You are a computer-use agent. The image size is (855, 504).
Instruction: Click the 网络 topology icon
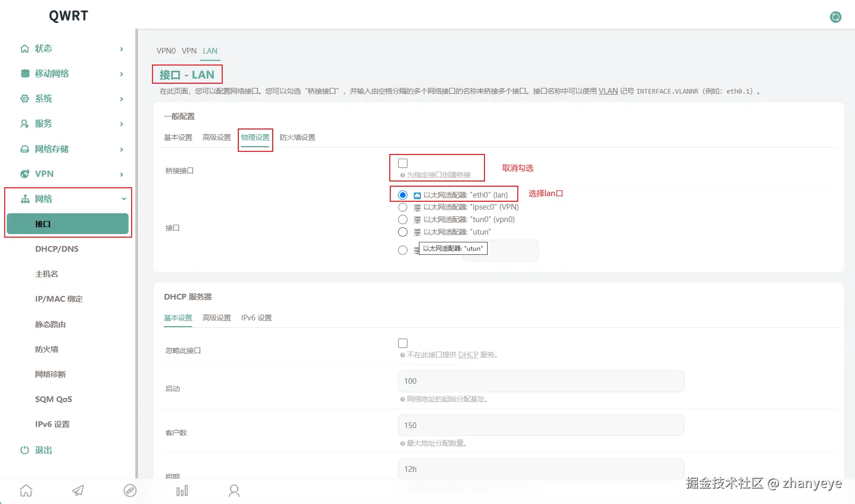pos(24,199)
